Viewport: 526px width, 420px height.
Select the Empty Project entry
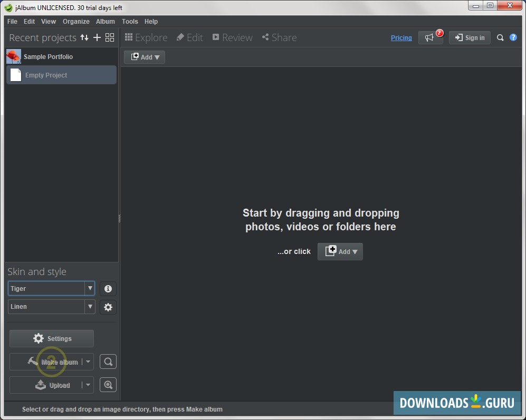61,75
